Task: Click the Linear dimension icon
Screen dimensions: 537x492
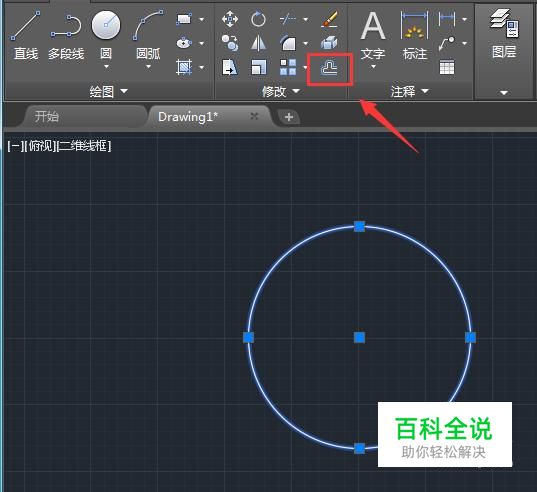Action: point(447,19)
